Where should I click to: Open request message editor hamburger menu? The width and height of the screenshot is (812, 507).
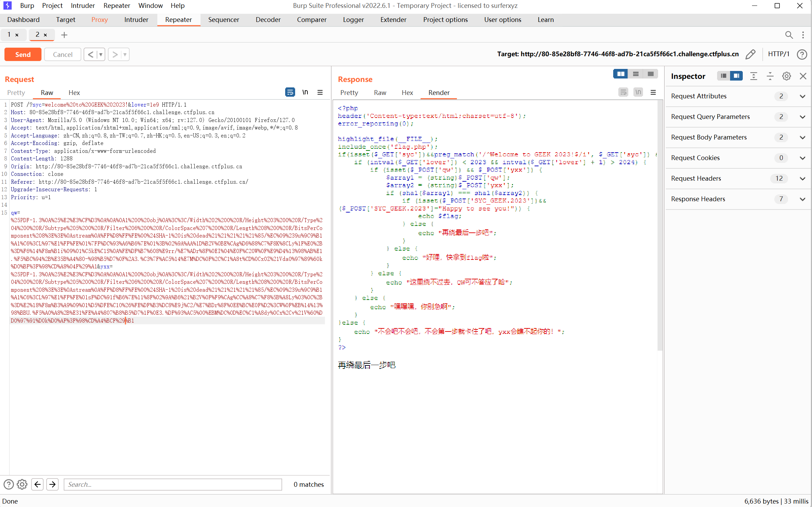pyautogui.click(x=320, y=92)
